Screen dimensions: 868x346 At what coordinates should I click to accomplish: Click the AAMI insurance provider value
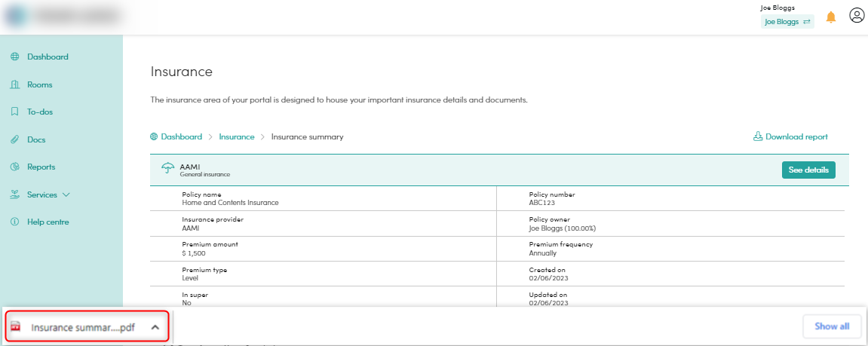pos(191,228)
